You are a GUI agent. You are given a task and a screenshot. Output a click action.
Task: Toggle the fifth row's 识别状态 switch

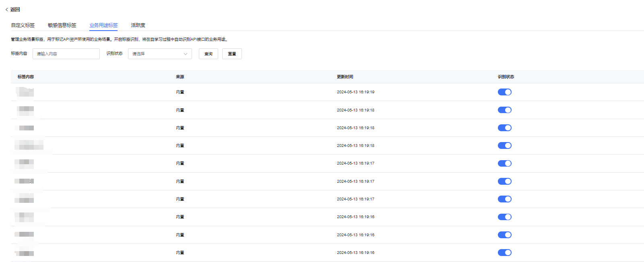[x=504, y=163]
